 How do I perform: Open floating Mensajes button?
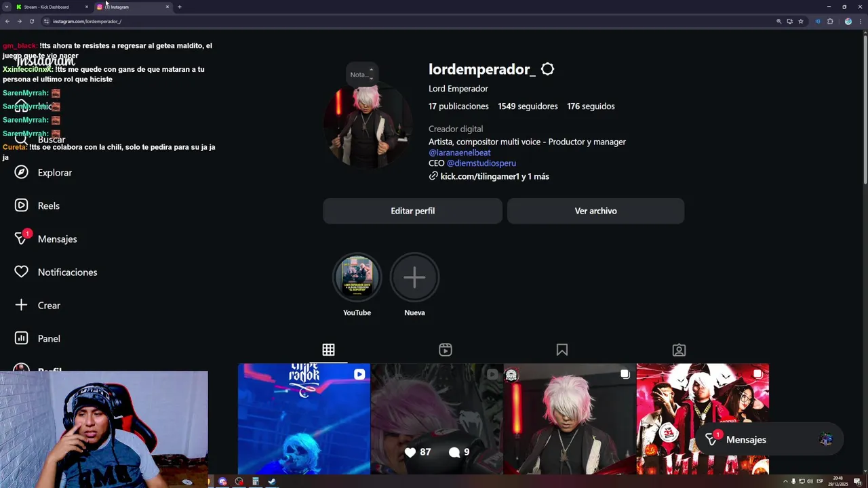tap(770, 440)
